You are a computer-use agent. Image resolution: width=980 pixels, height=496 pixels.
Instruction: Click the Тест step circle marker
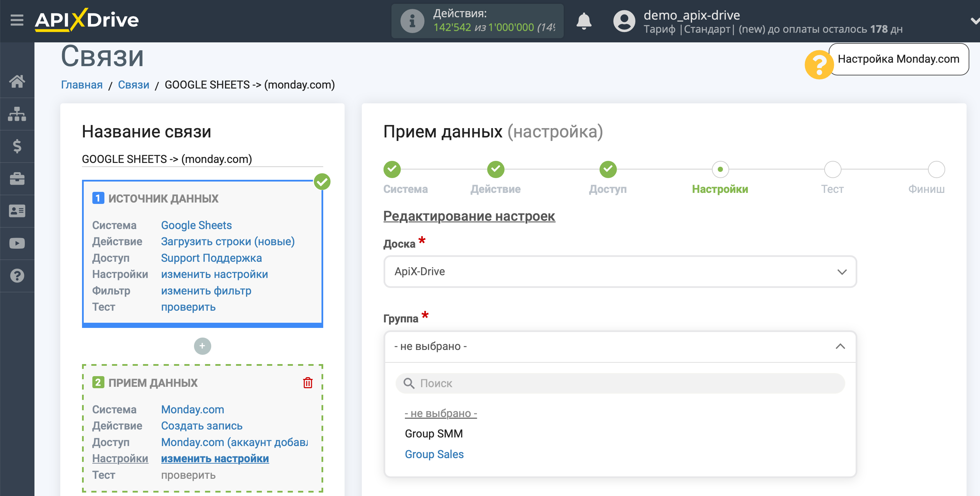[x=833, y=169]
